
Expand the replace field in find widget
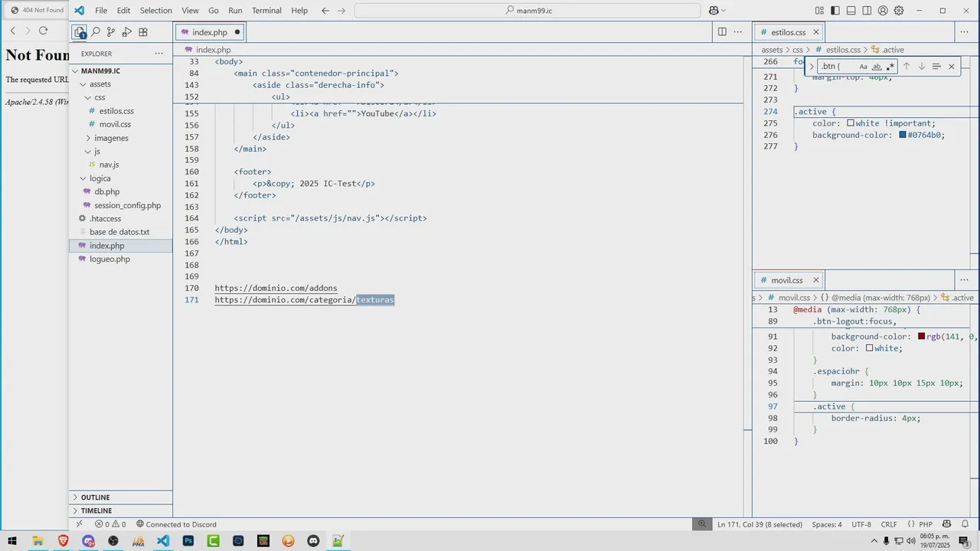(x=812, y=67)
